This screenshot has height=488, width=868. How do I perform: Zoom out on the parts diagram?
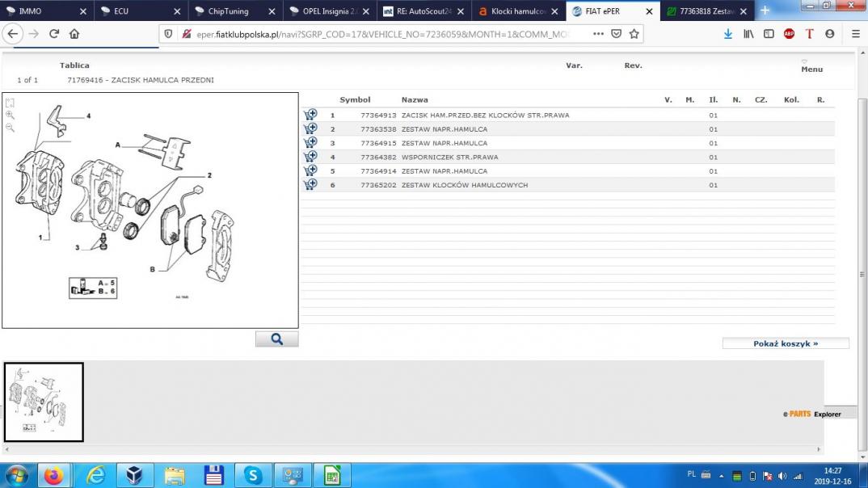(x=10, y=128)
